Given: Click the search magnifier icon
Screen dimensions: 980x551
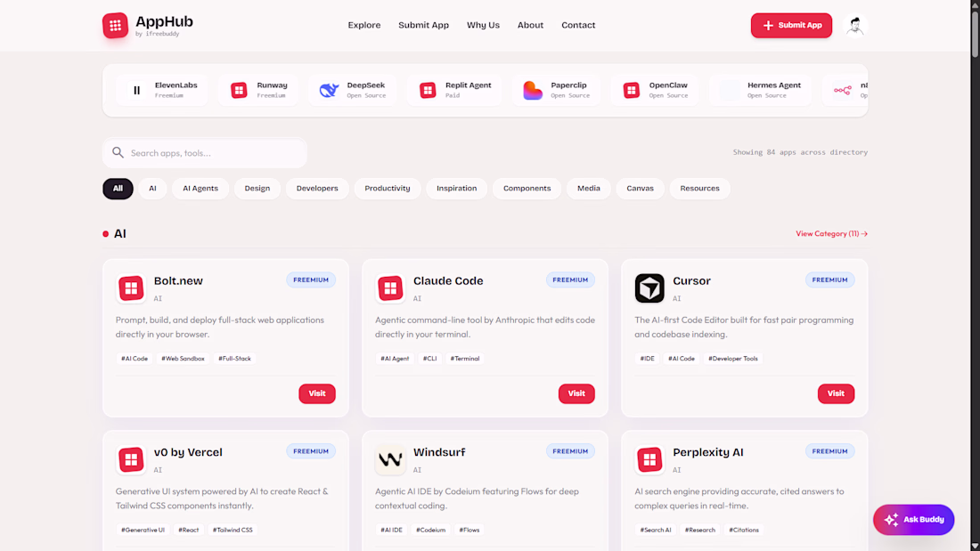Looking at the screenshot, I should (x=118, y=152).
